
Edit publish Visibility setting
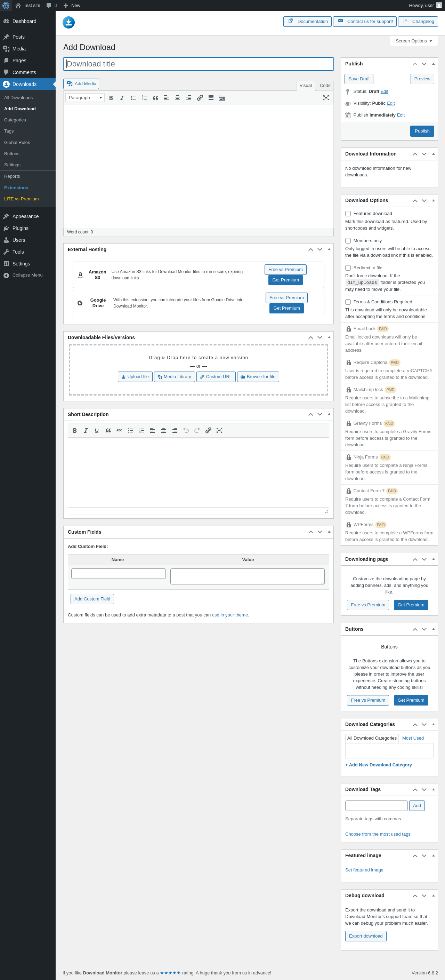click(391, 103)
